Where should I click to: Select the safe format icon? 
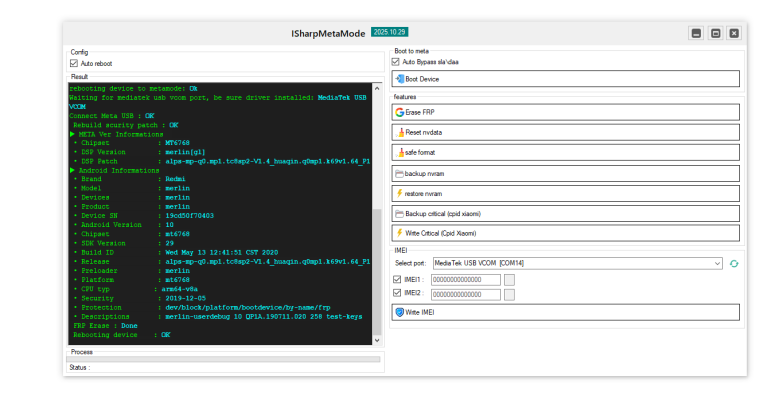(x=400, y=152)
